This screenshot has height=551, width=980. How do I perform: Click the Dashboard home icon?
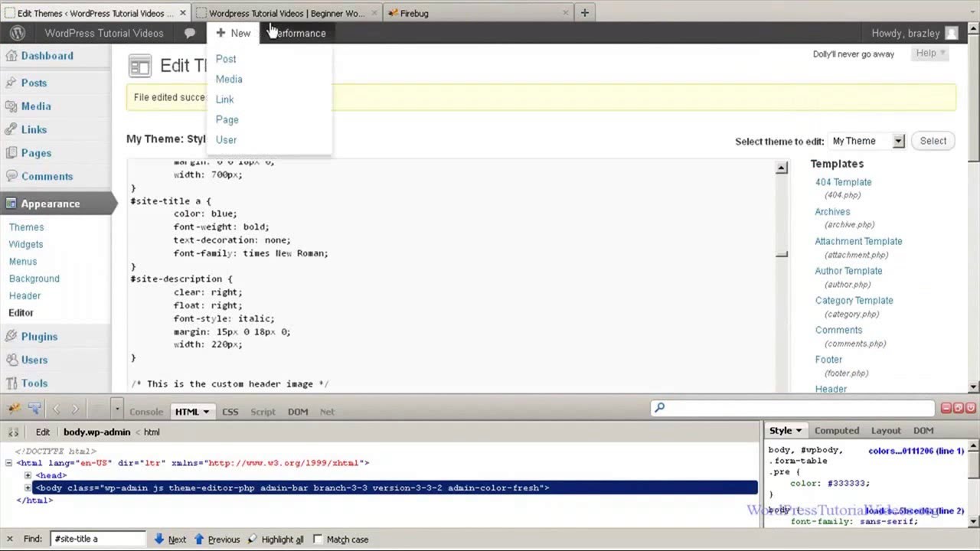click(x=11, y=56)
